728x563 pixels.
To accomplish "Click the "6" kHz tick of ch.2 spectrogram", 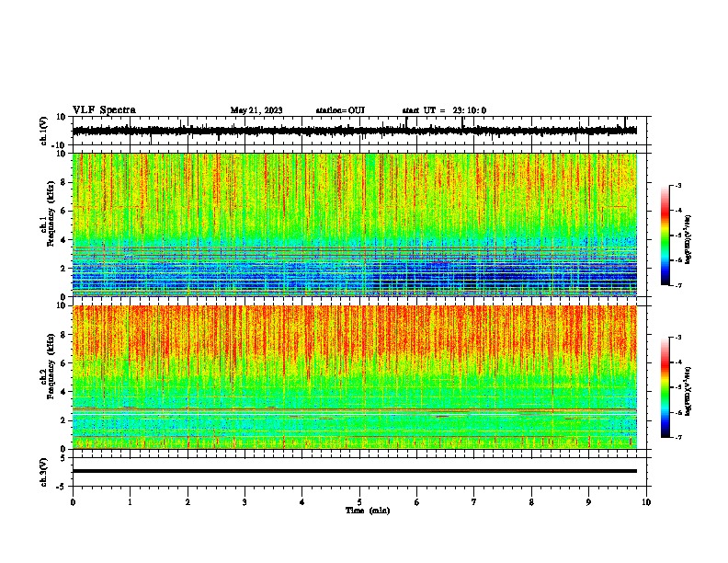I will click(x=64, y=363).
